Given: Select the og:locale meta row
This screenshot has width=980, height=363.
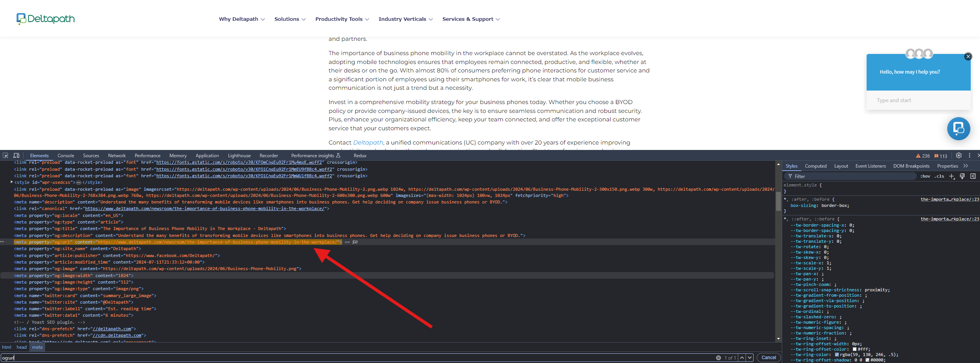Looking at the screenshot, I should (387, 215).
